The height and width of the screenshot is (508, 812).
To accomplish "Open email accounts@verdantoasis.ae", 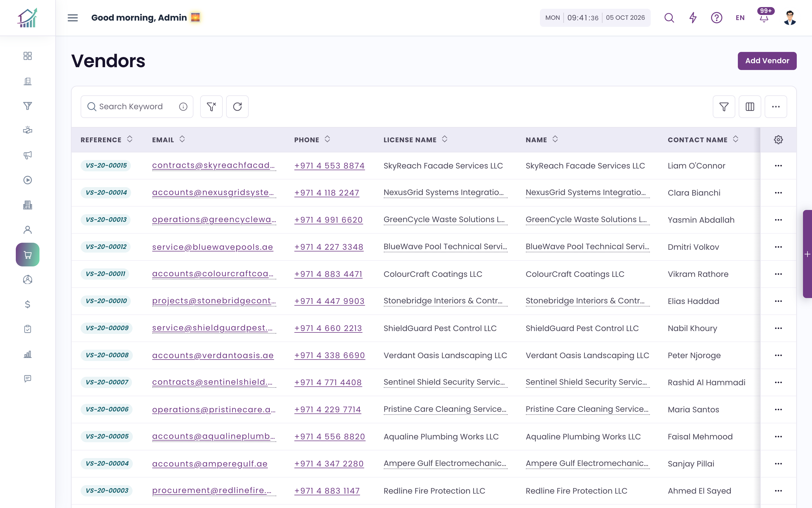I will (213, 356).
